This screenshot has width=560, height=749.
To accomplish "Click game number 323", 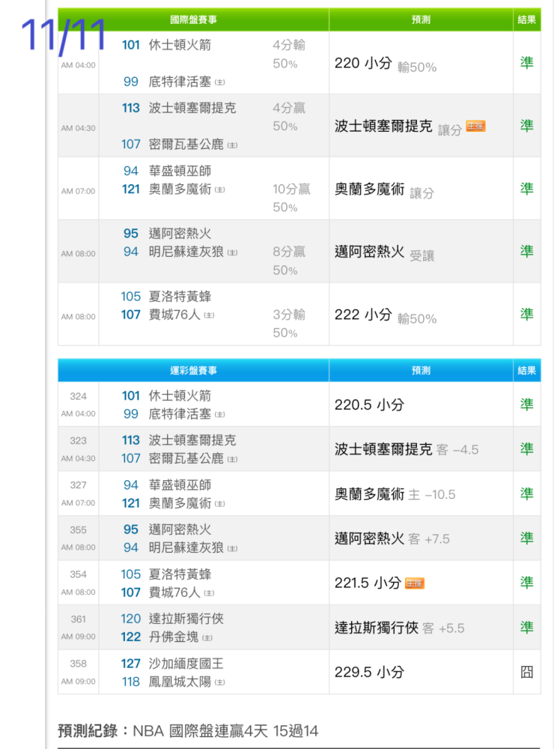I will click(79, 440).
